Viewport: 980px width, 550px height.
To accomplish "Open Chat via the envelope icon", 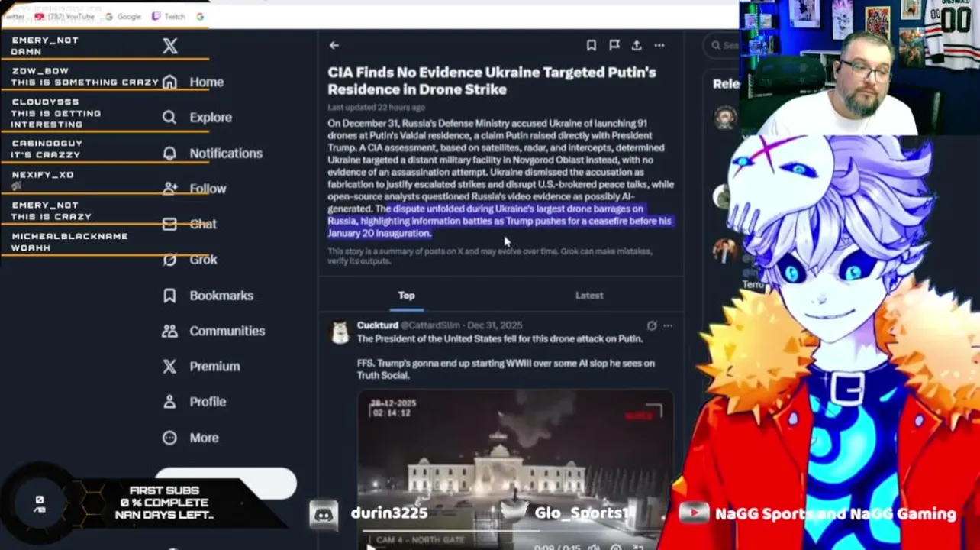I will point(169,224).
